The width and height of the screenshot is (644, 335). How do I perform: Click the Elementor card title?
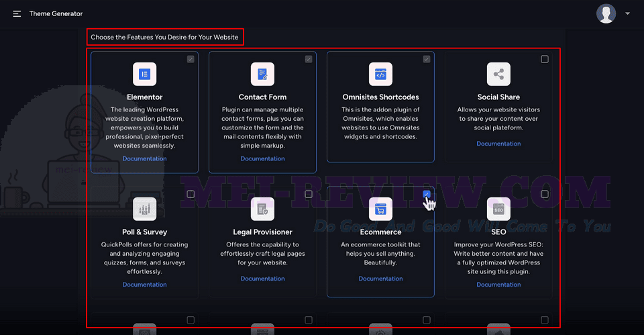(x=145, y=97)
